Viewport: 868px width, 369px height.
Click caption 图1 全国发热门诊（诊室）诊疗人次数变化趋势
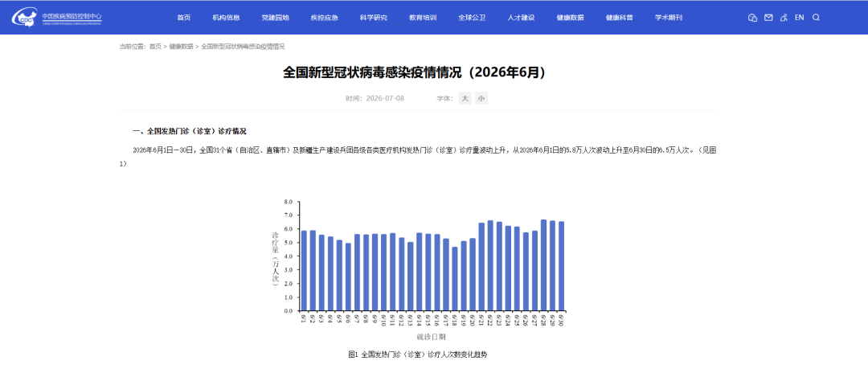[418, 355]
